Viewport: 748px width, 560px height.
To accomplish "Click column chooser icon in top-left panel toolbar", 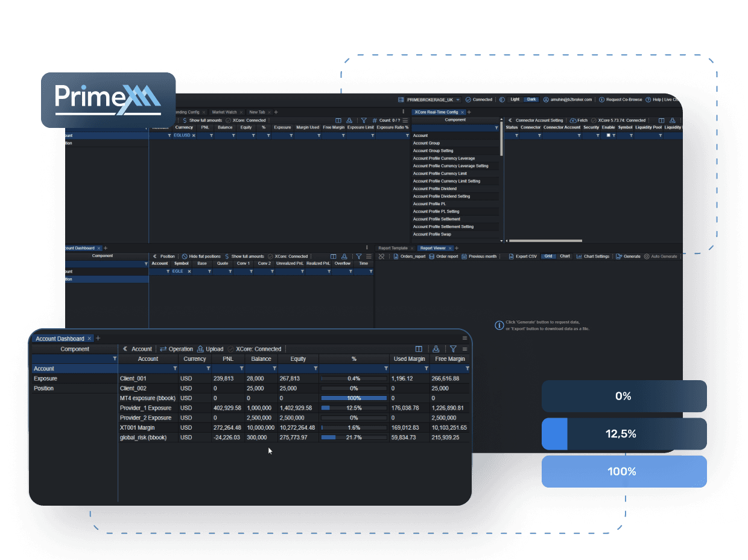I will pyautogui.click(x=338, y=120).
